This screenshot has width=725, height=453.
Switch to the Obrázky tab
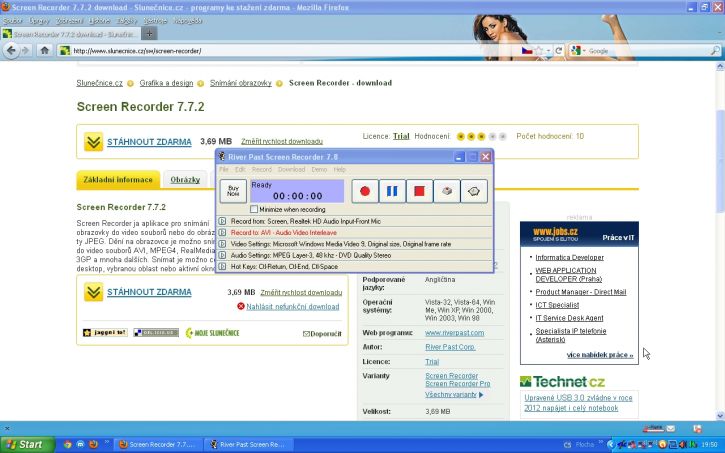click(185, 180)
